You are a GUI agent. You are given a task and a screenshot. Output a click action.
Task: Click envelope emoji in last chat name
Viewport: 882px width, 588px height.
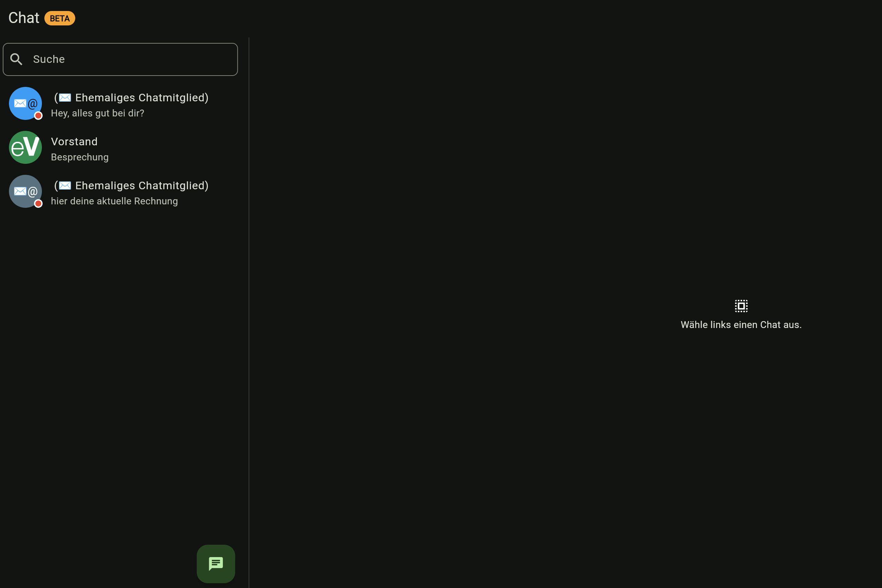pos(65,185)
